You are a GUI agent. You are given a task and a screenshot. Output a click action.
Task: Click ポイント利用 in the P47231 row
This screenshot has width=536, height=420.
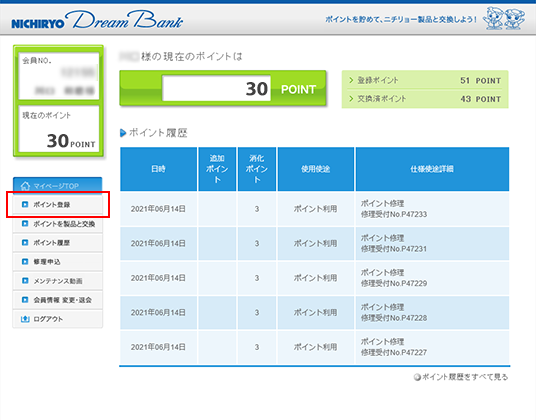coord(316,243)
